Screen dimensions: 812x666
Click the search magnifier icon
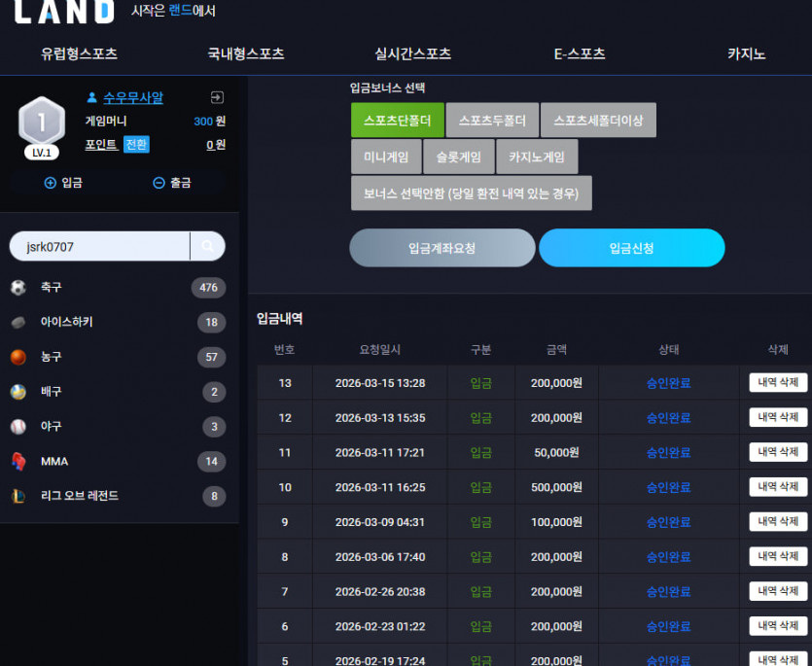tap(208, 247)
